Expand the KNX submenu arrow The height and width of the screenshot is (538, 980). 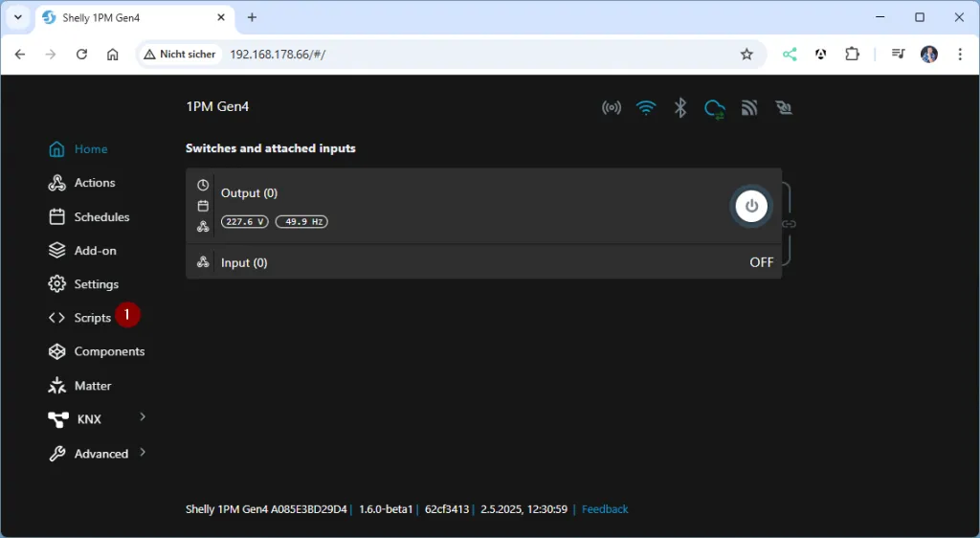click(x=143, y=417)
